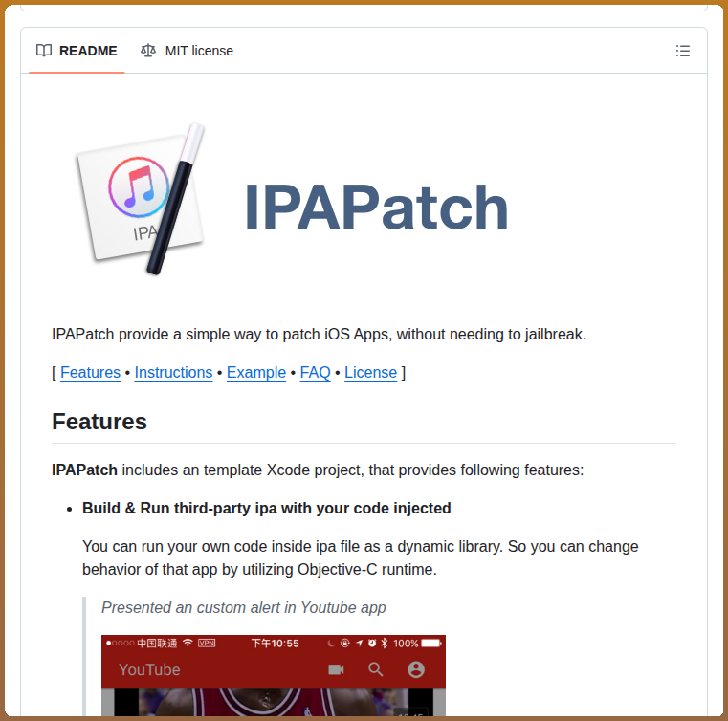The image size is (728, 721).
Task: Click 'includes an template Xcode project' sentence
Action: (318, 470)
